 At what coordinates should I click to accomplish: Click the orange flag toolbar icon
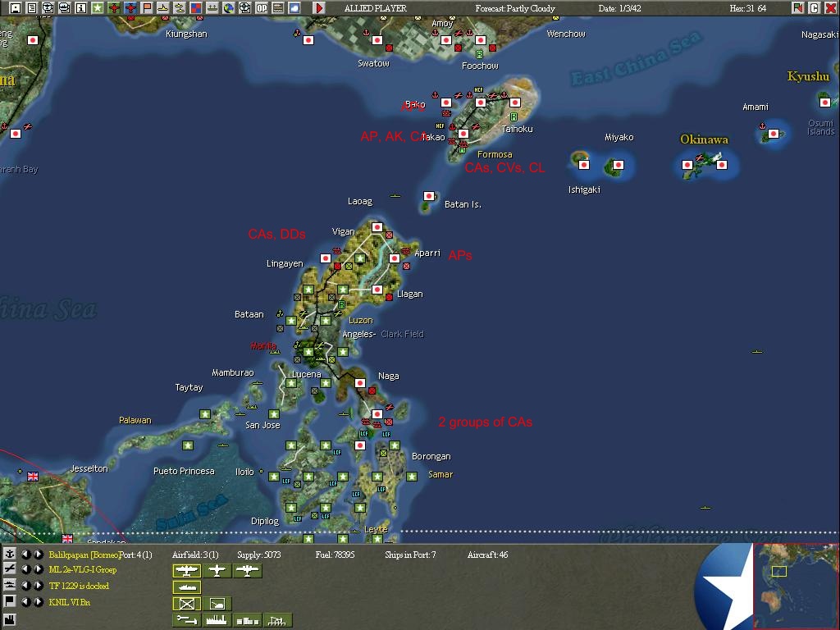pos(146,7)
